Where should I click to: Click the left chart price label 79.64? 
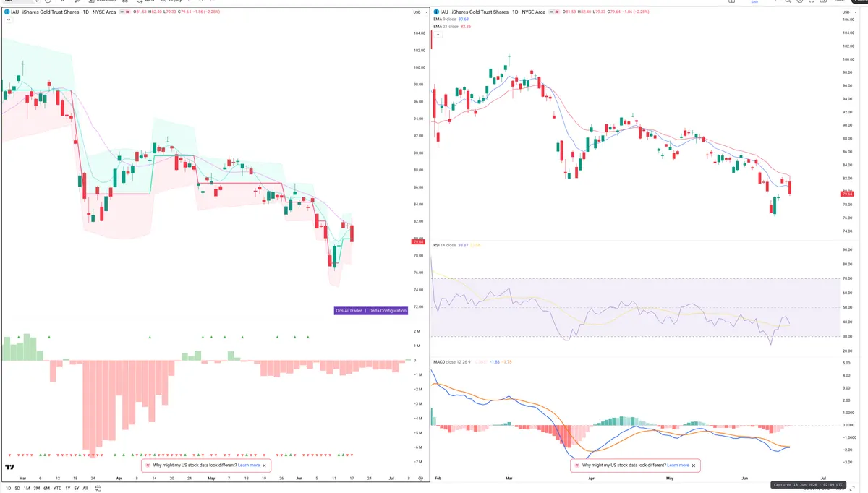418,242
